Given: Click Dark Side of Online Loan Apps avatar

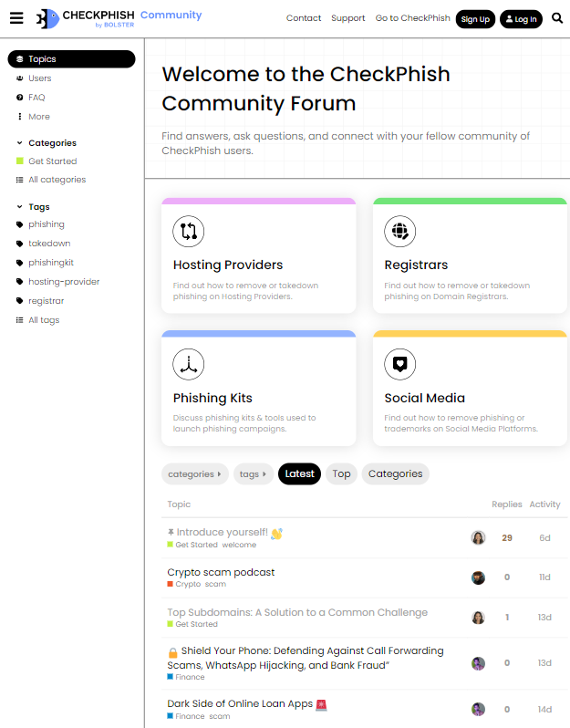Looking at the screenshot, I should 478,710.
